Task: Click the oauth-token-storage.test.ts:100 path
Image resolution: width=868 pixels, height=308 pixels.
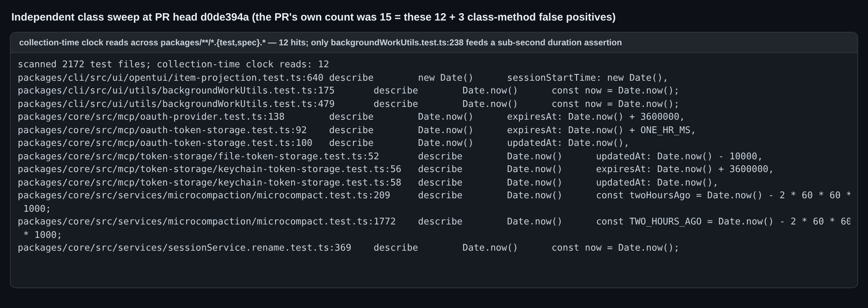Action: pos(165,143)
